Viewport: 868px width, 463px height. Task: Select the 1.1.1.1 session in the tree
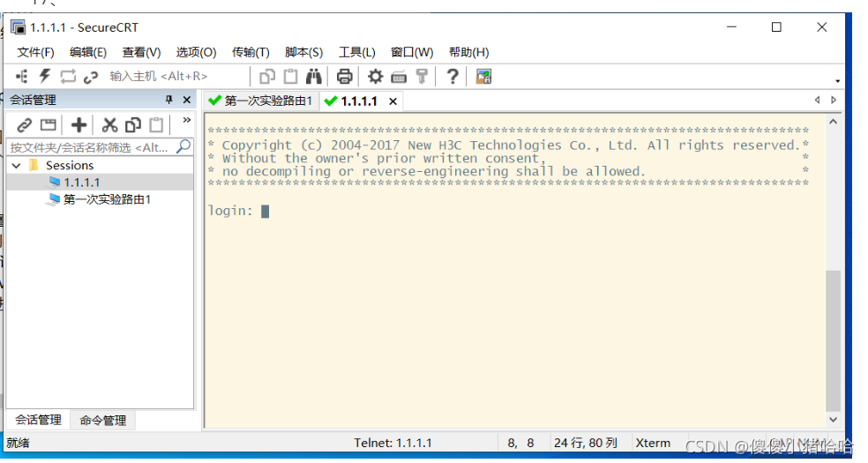82,183
